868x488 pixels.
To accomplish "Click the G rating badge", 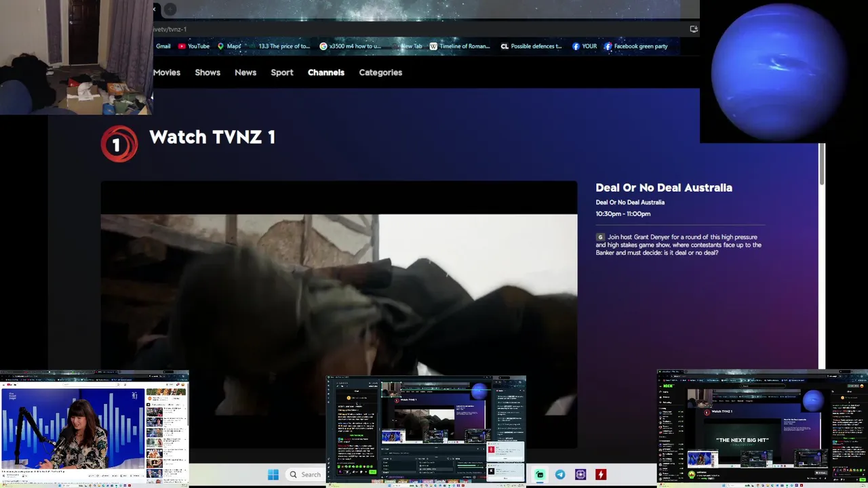I will 600,237.
